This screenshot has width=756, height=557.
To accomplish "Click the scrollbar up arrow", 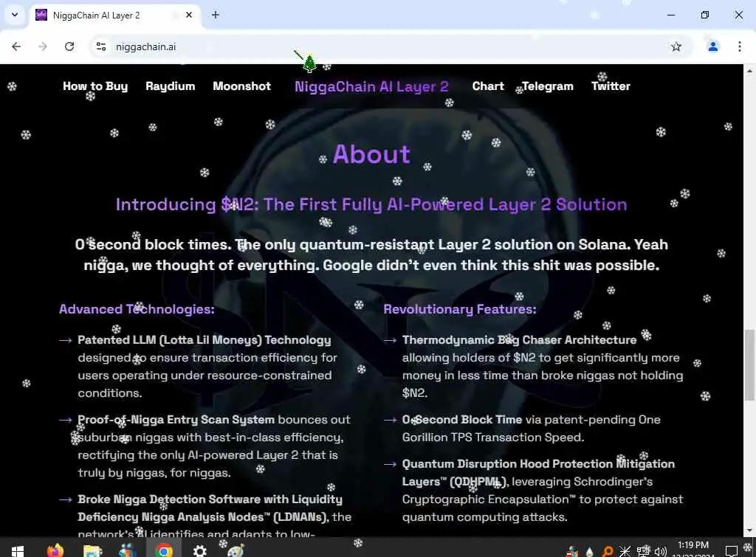I will point(749,70).
